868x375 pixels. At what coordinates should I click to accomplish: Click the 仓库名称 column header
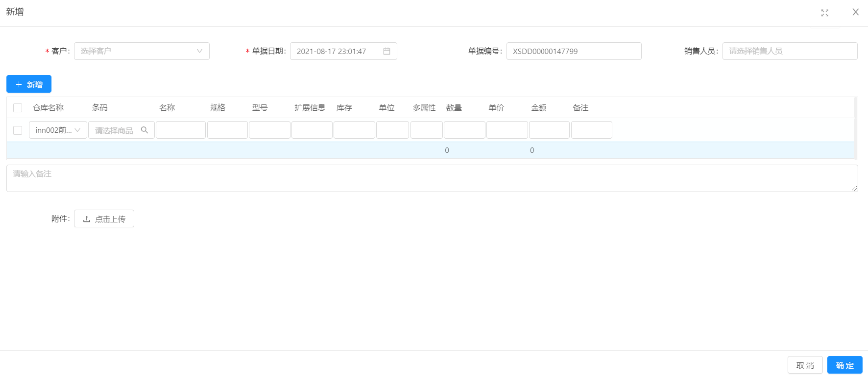[48, 108]
